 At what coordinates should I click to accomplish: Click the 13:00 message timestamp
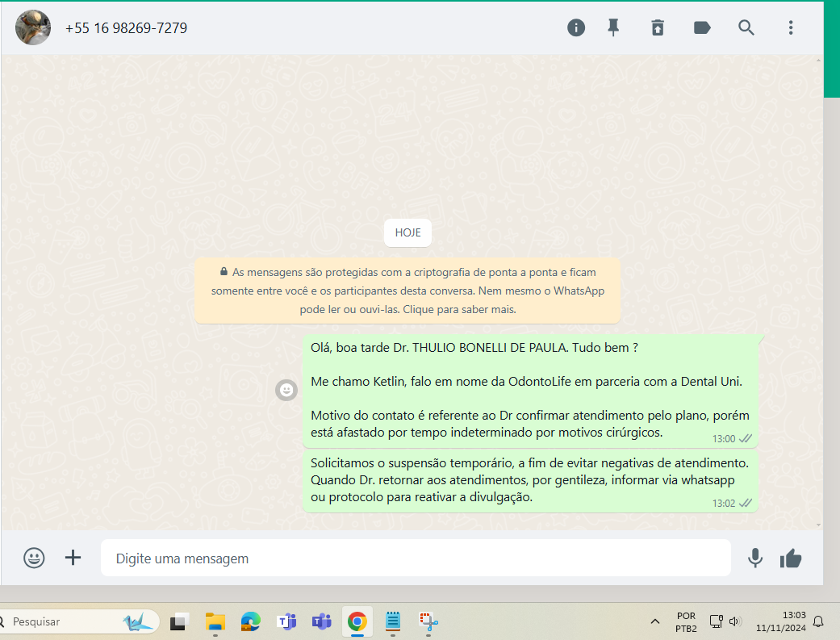(x=723, y=438)
